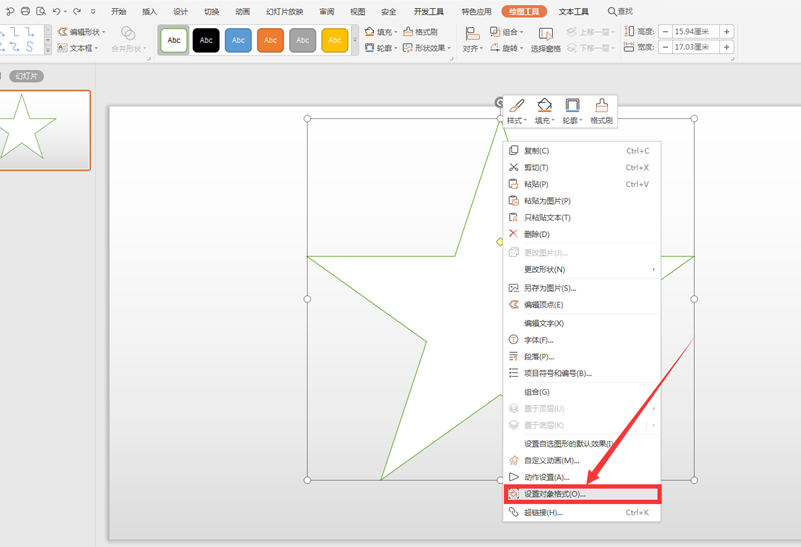This screenshot has height=547, width=801.
Task: Apply the gray Abc shape style
Action: [302, 40]
